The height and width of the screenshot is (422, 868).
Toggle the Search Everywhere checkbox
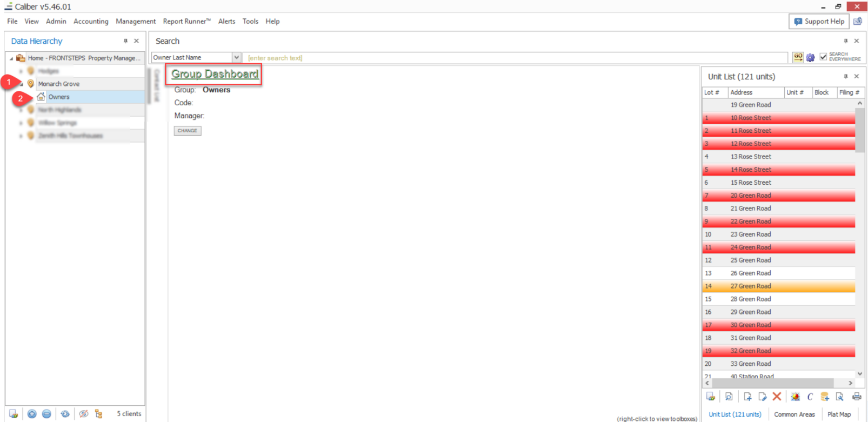click(x=823, y=57)
